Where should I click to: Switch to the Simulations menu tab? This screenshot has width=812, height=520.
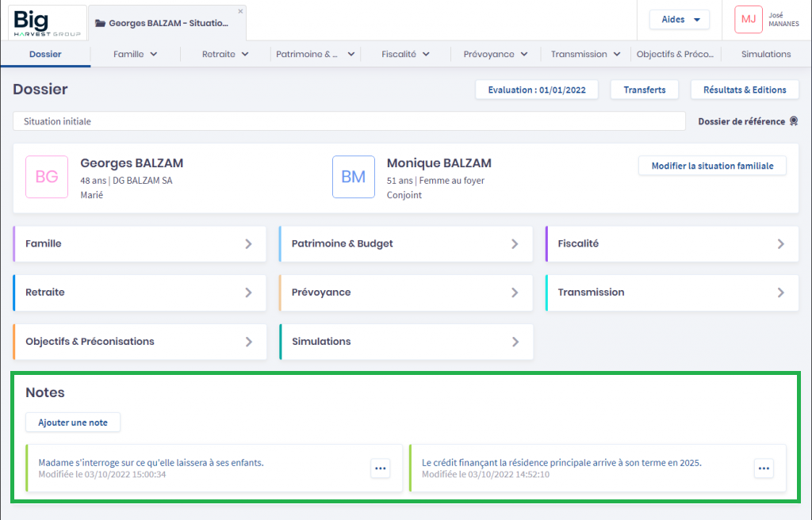(766, 54)
